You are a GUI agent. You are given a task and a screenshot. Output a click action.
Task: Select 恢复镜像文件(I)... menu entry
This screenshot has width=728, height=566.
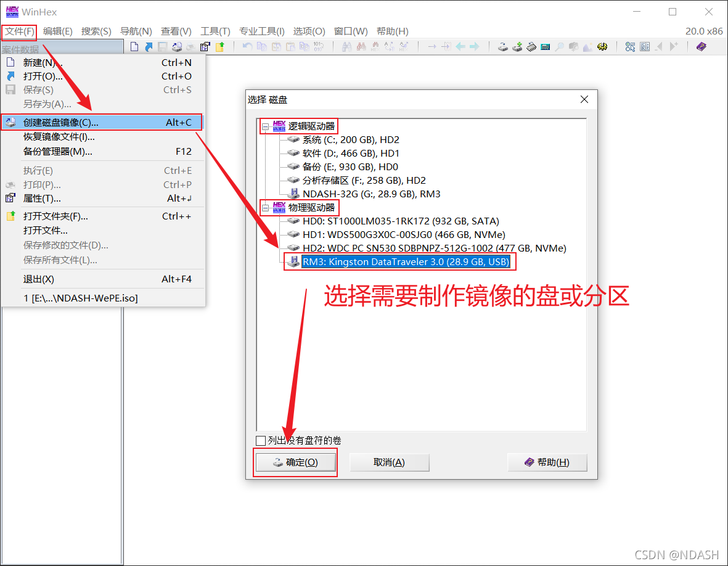[103, 137]
